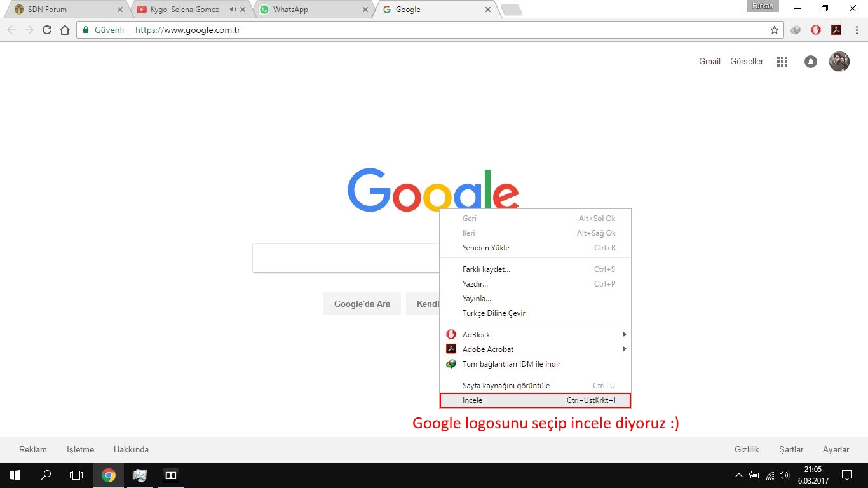Screen dimensions: 868x488
Task: Click Chrome icon on taskbar
Action: [109, 475]
